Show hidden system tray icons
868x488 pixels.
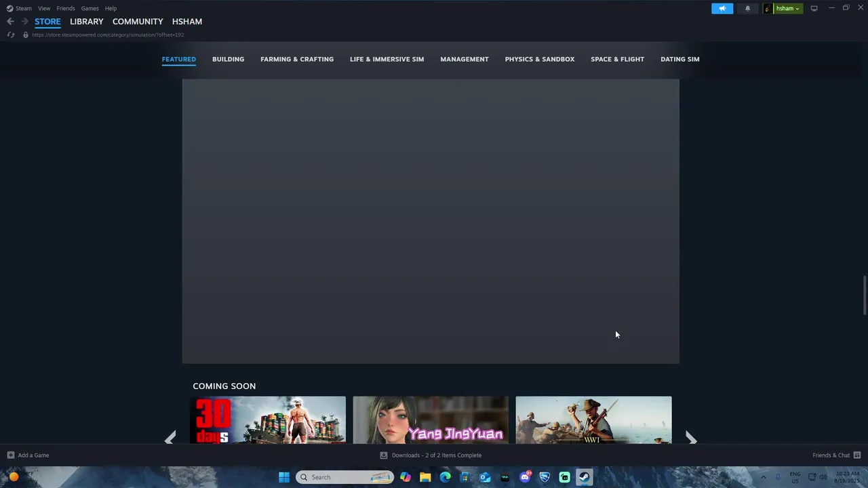pyautogui.click(x=764, y=477)
